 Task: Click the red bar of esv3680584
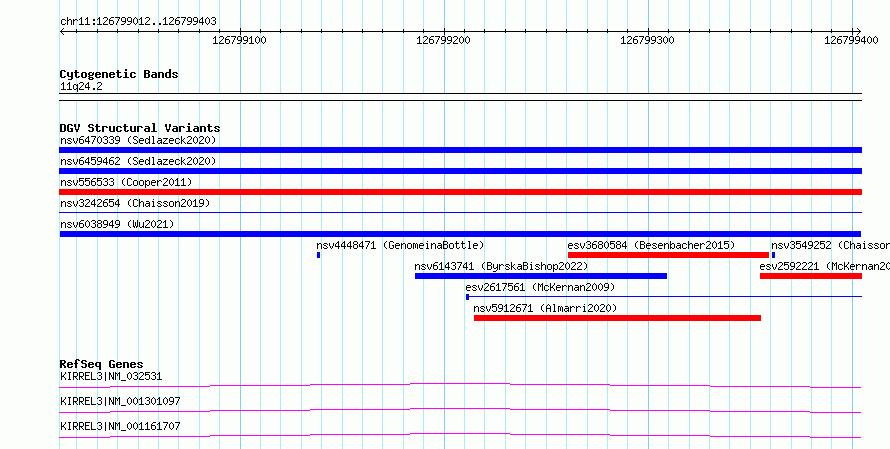tap(668, 255)
